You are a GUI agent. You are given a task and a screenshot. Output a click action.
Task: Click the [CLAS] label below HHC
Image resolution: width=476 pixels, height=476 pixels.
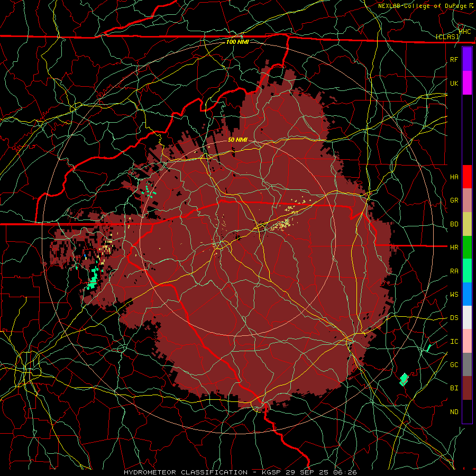pos(447,37)
